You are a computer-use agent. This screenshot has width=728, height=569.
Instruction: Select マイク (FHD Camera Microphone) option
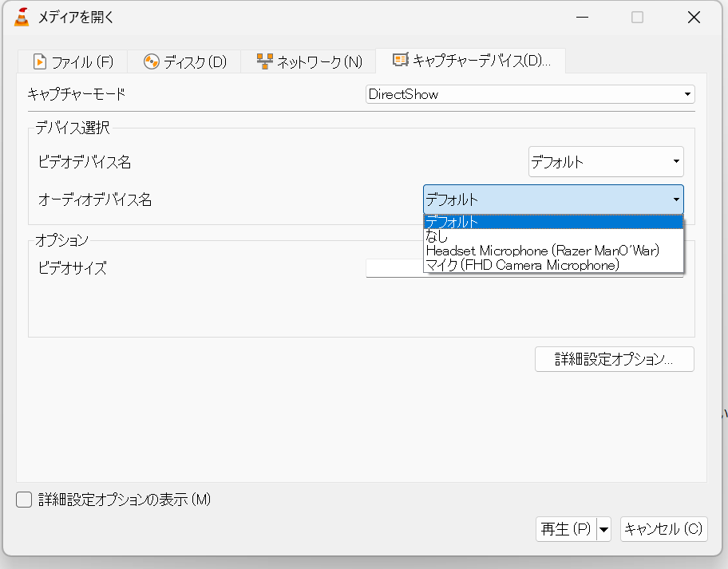tap(522, 265)
